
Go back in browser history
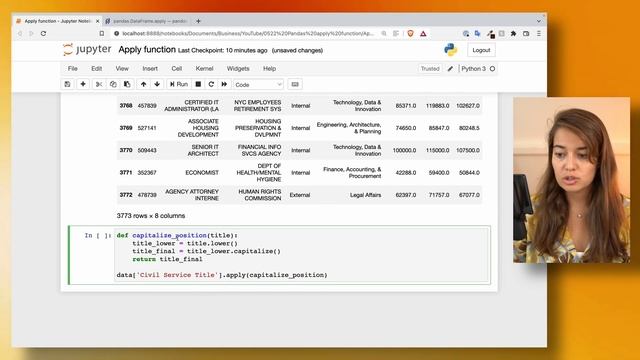click(20, 33)
